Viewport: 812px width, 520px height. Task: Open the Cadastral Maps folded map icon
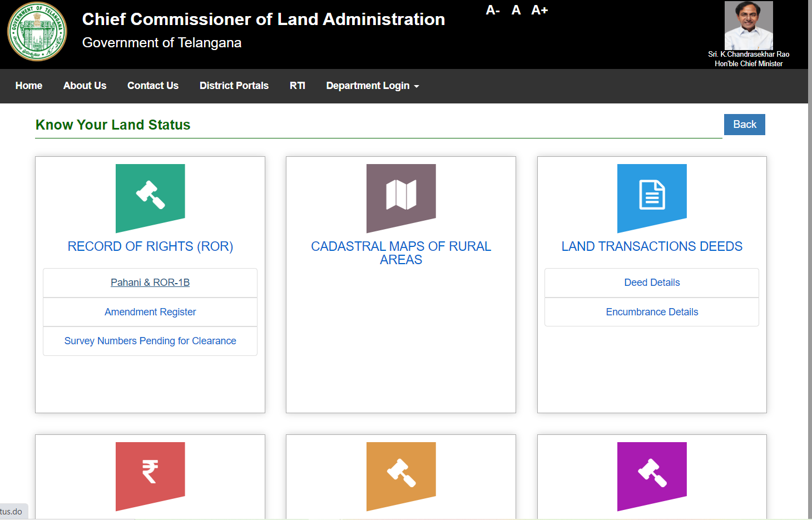401,196
